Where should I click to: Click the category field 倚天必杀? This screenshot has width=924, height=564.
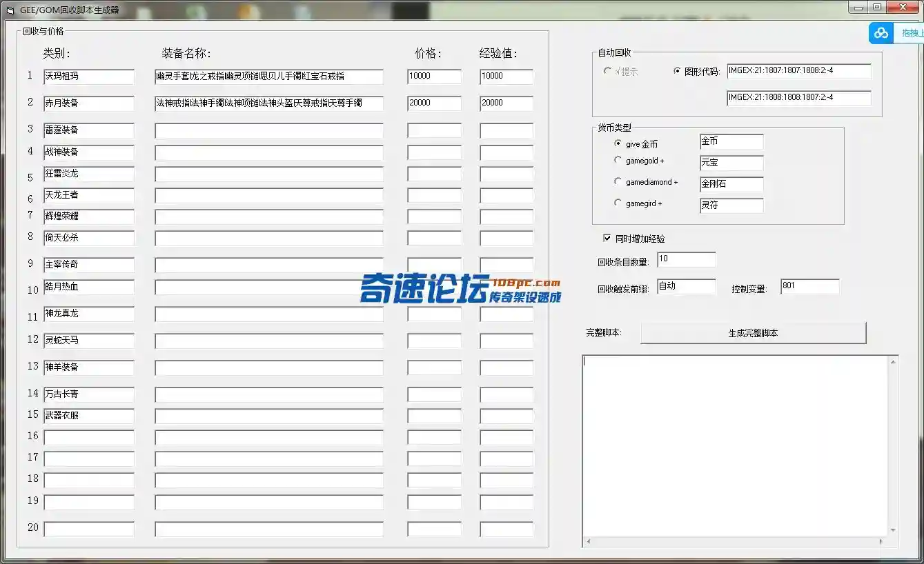tap(89, 238)
